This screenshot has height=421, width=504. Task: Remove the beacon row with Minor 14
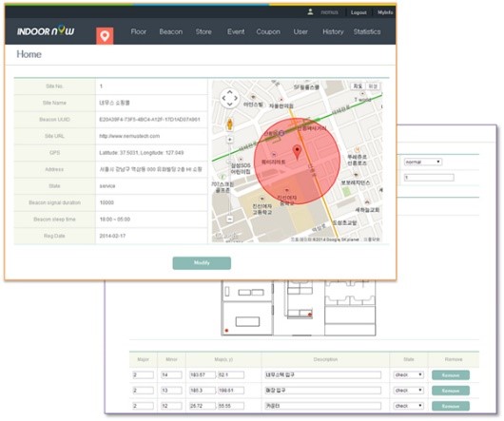(x=451, y=375)
